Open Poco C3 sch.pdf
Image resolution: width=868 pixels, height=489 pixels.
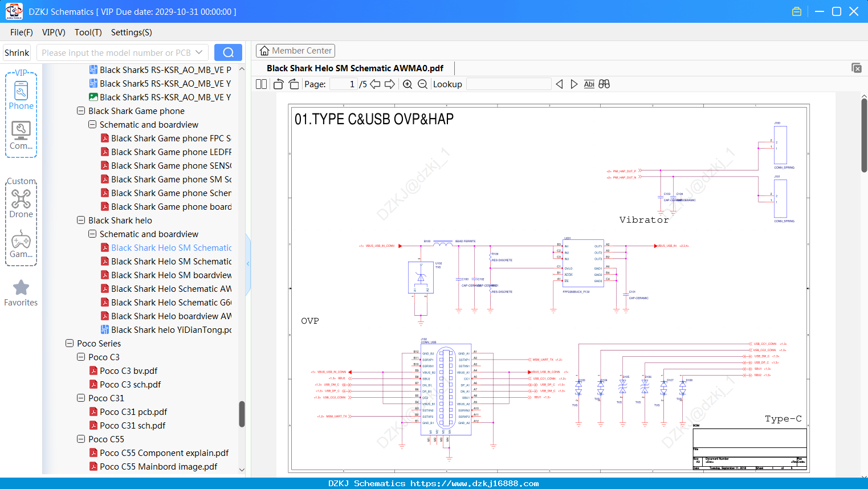pyautogui.click(x=125, y=385)
